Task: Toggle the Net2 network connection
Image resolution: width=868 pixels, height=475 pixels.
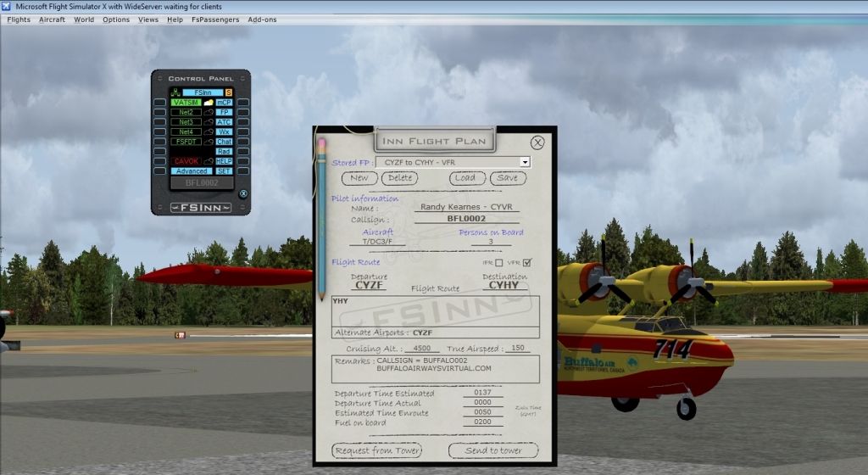Action: click(186, 112)
